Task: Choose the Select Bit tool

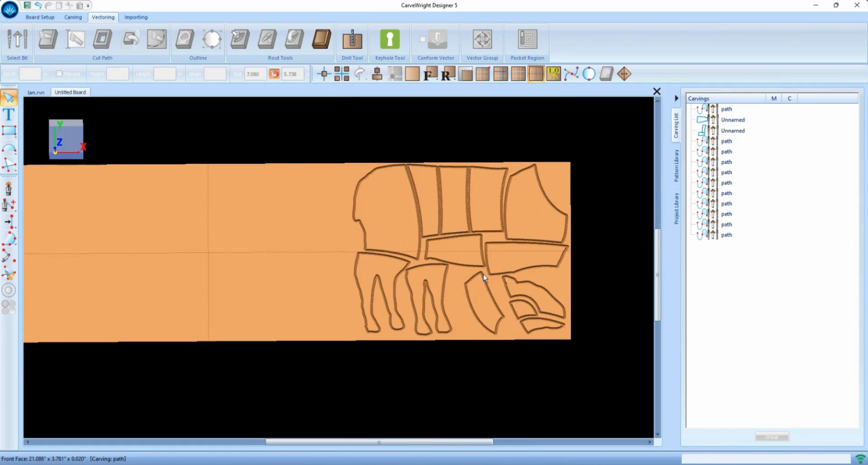Action: click(x=17, y=40)
